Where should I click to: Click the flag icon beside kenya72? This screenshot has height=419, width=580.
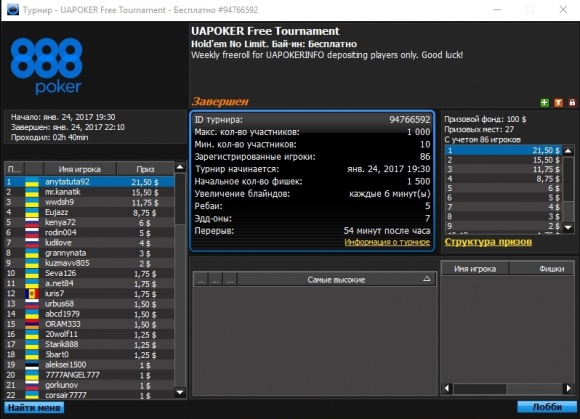(32, 222)
